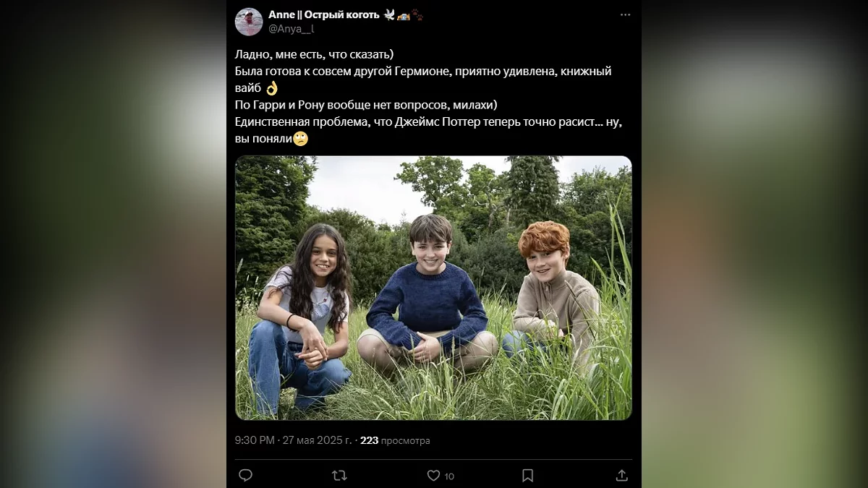Click the eye-roll emoji after "вы поняли"

(x=300, y=139)
